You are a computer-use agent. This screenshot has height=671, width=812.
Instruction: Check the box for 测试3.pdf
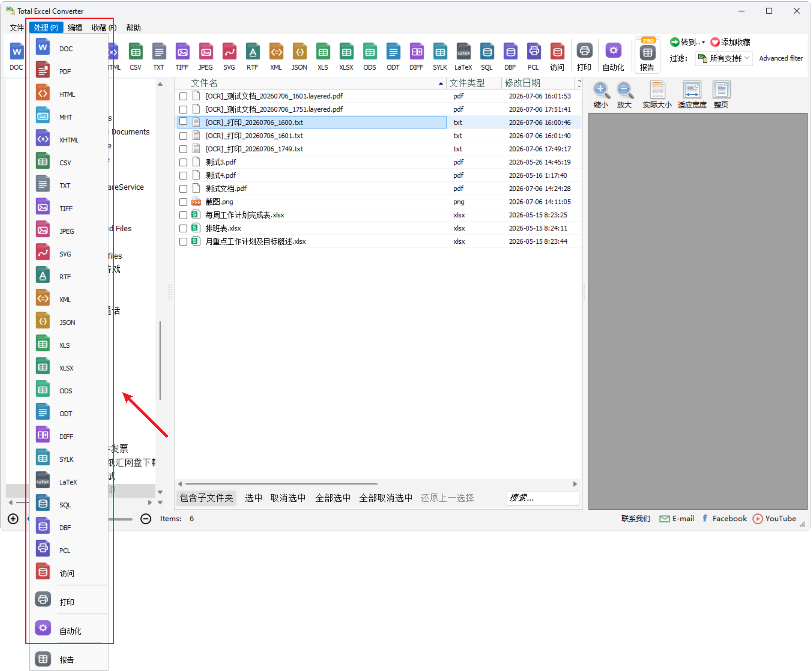click(x=183, y=162)
